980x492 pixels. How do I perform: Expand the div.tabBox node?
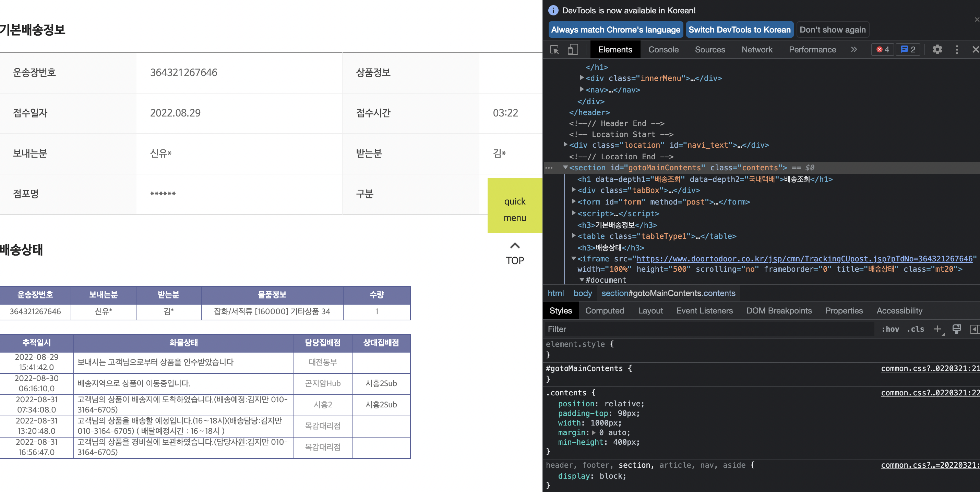(x=574, y=190)
